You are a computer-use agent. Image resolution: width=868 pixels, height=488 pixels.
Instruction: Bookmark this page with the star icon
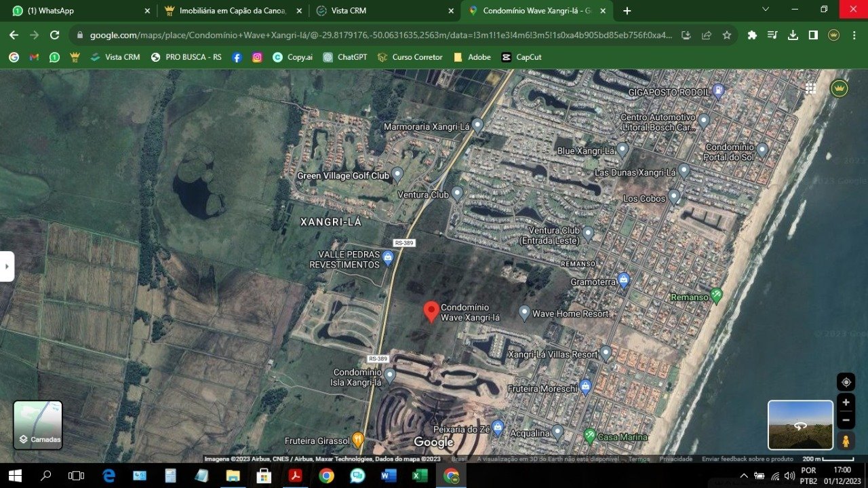[x=727, y=35]
